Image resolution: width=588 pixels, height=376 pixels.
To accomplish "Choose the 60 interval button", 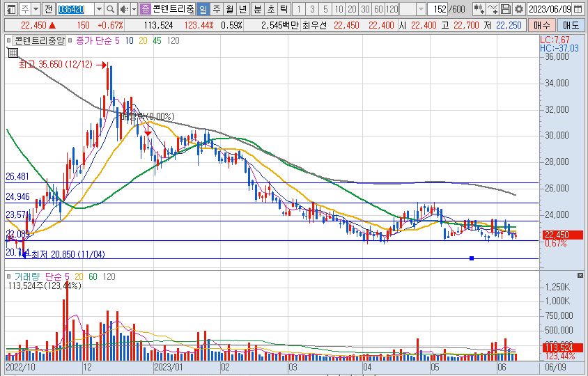I will click(378, 9).
